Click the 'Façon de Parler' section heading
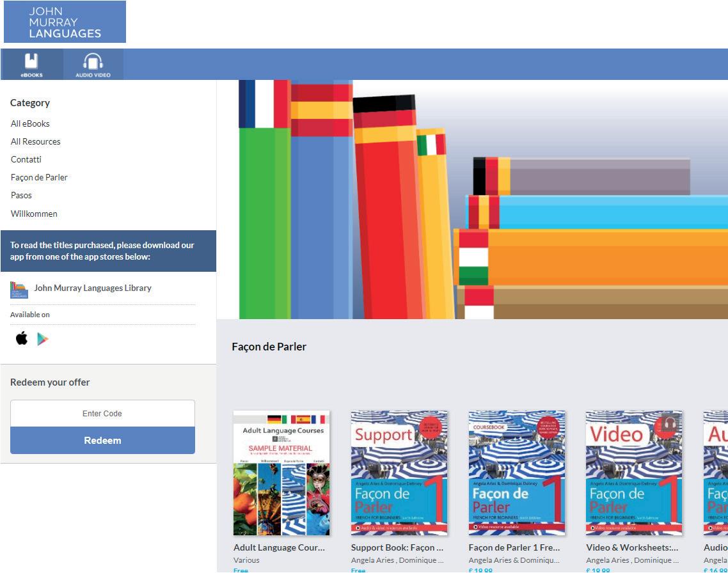Image resolution: width=728 pixels, height=573 pixels. (x=269, y=347)
